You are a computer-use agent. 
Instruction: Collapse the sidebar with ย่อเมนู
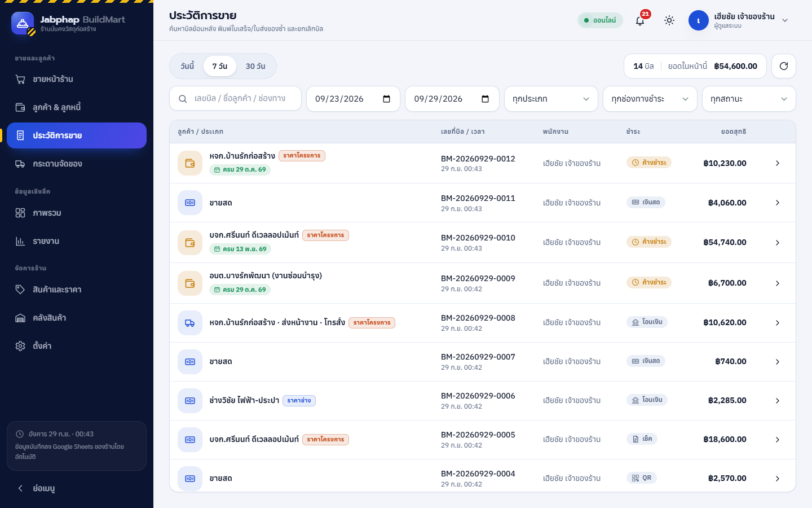point(77,488)
